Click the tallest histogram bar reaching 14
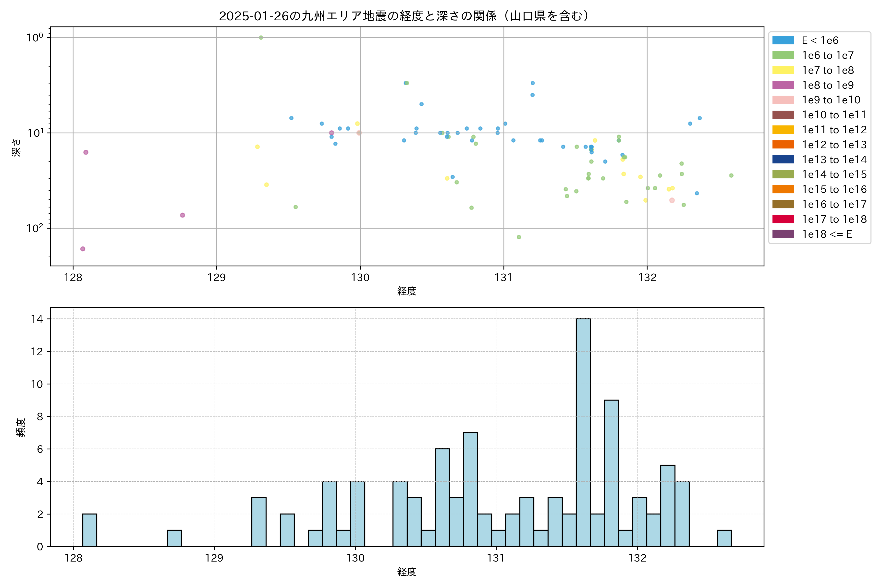Screen dimensions: 882x588 (x=583, y=432)
